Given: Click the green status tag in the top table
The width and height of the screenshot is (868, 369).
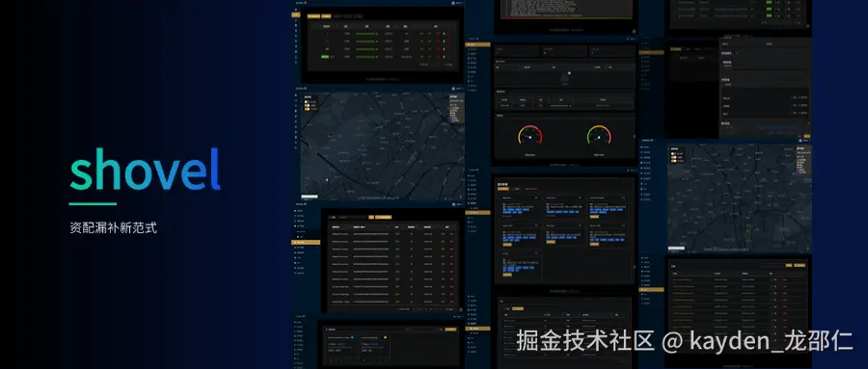Looking at the screenshot, I should point(326,57).
